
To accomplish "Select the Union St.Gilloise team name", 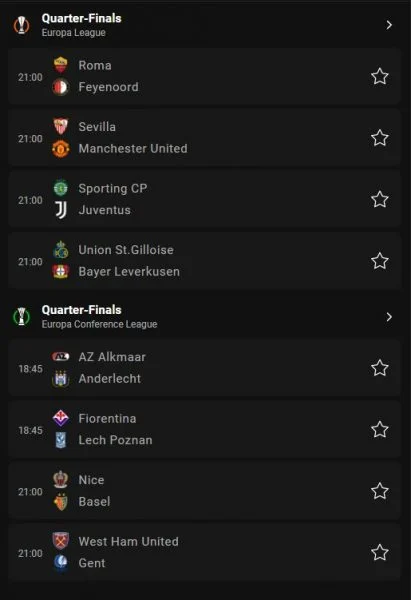I will (126, 250).
